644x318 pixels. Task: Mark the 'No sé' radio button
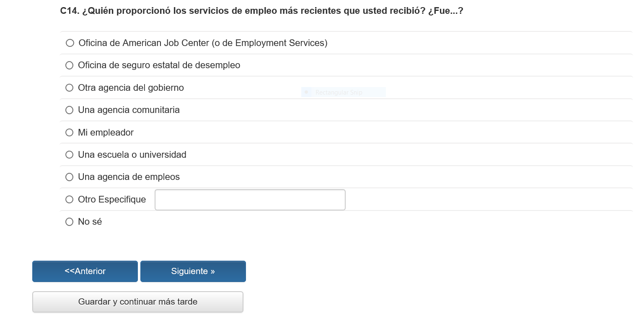click(x=70, y=222)
